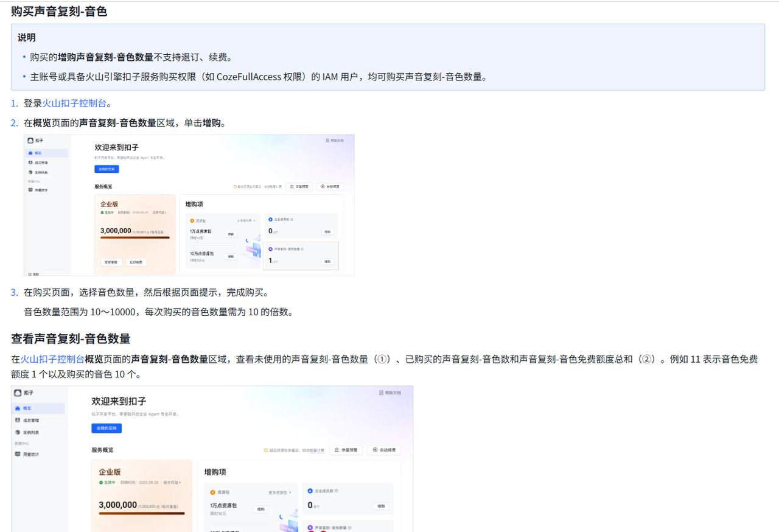The width and height of the screenshot is (779, 532).
Task: Click the 扣子 logo in the lower screenshot
Action: pyautogui.click(x=18, y=393)
